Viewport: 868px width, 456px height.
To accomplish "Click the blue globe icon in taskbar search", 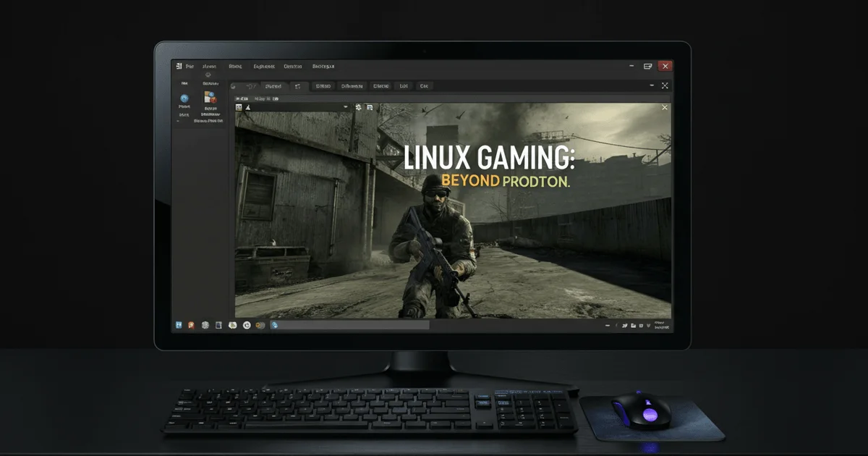I will 274,326.
